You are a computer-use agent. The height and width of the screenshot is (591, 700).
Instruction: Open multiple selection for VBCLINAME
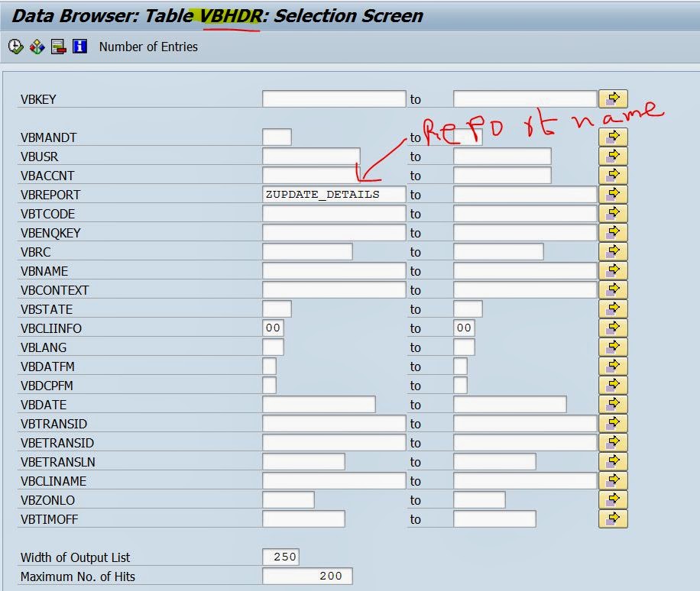point(614,480)
